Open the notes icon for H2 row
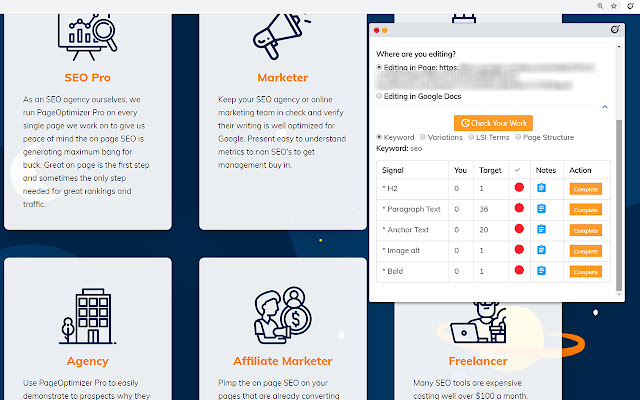640x400 pixels. pyautogui.click(x=541, y=188)
